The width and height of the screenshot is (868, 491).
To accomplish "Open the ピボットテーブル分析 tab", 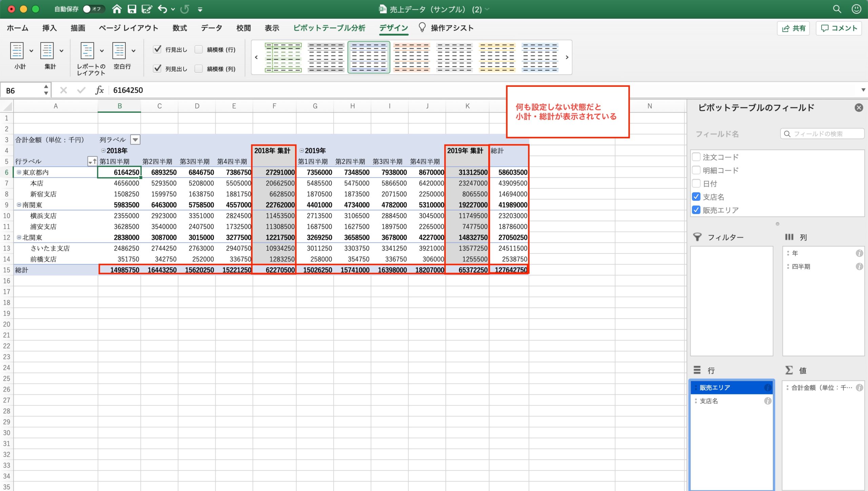I will 329,28.
